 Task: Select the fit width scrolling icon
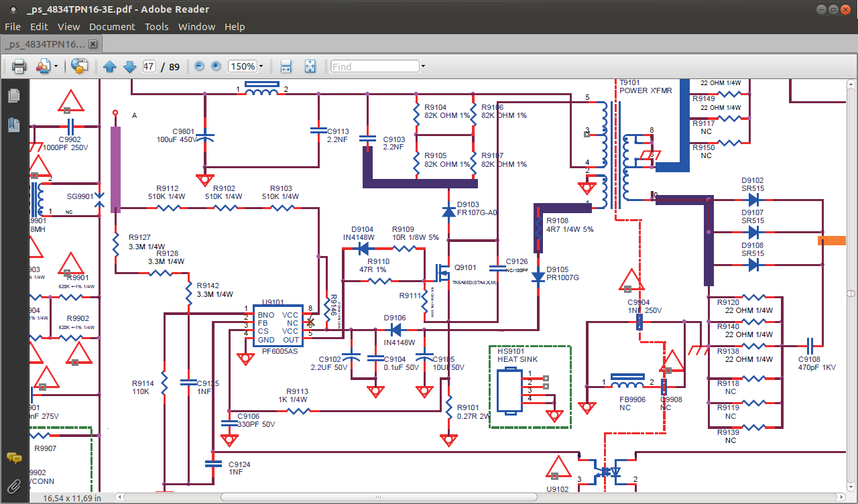point(286,66)
